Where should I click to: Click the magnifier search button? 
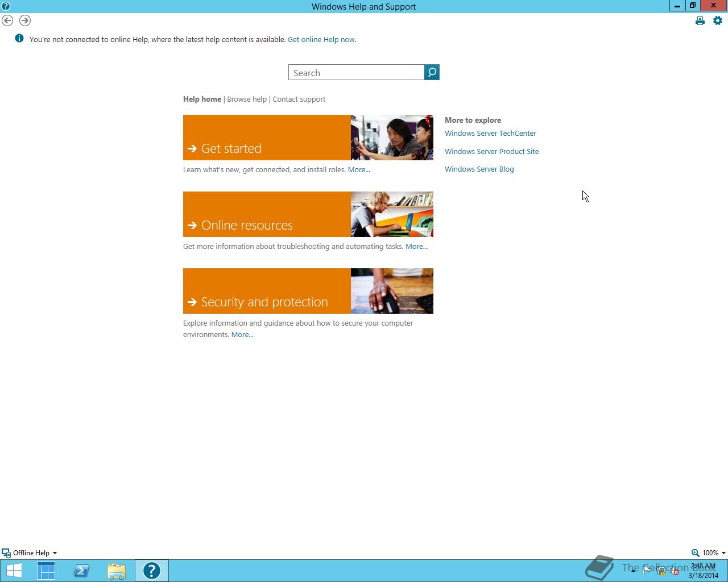tap(432, 72)
